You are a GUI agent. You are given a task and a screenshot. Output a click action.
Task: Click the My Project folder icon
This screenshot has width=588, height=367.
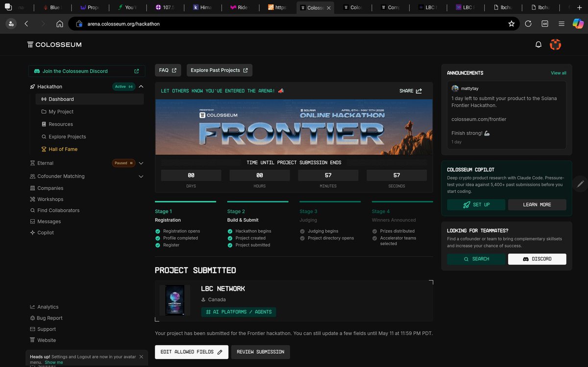point(44,112)
